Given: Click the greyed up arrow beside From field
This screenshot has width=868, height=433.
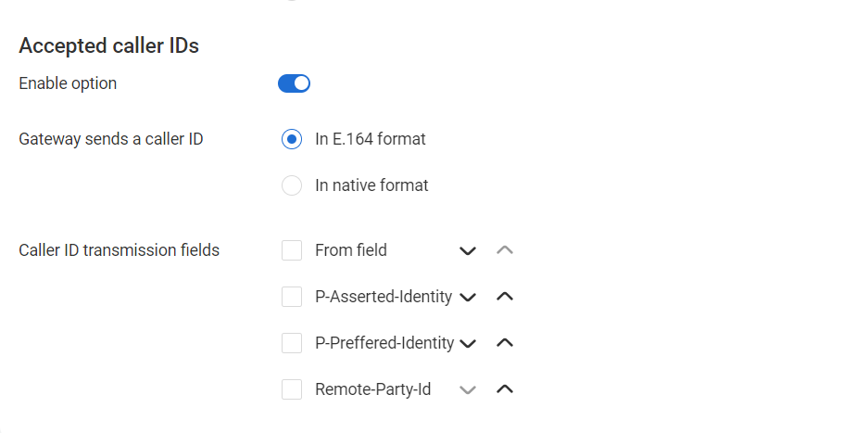Looking at the screenshot, I should (505, 250).
